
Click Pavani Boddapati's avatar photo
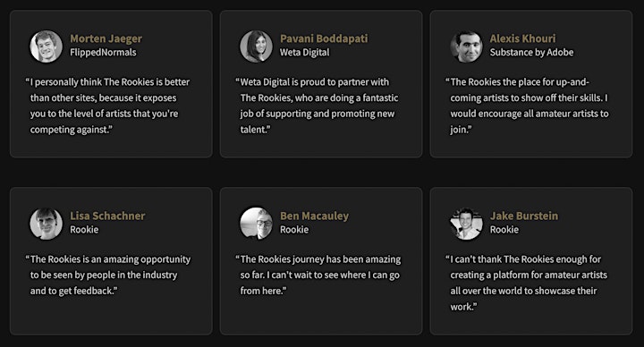click(256, 46)
